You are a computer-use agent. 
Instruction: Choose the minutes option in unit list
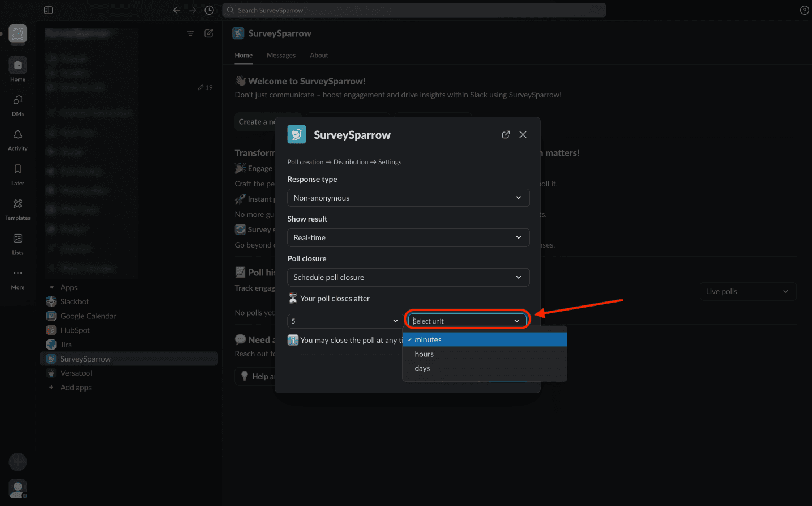(428, 340)
